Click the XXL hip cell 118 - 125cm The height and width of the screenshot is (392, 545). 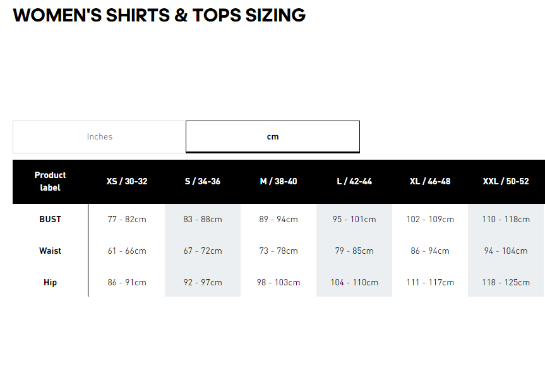pos(506,283)
